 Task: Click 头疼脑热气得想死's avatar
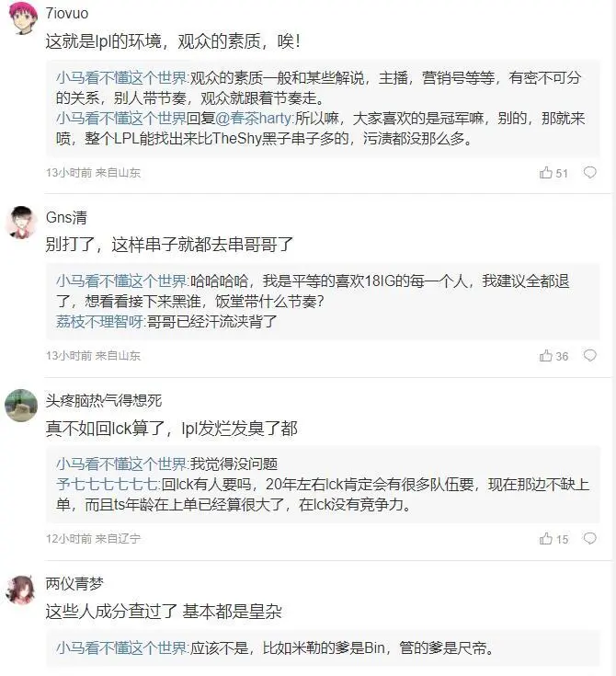[x=21, y=405]
